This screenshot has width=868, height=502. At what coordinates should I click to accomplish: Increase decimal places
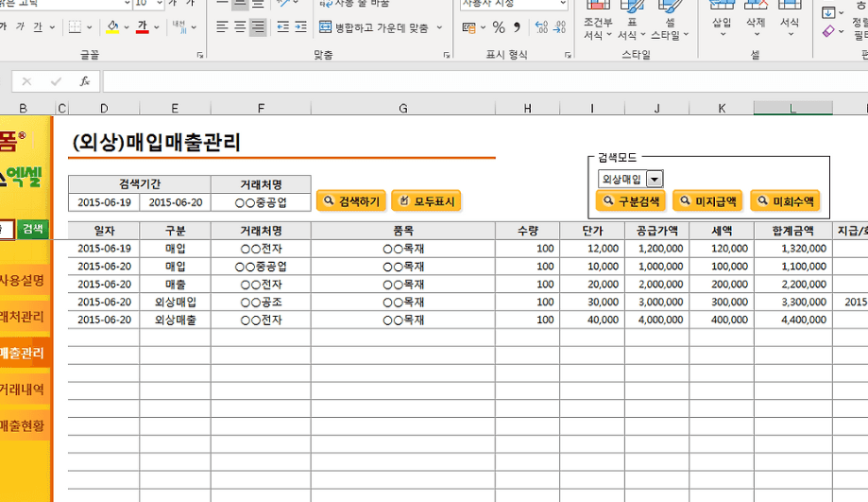pos(541,27)
